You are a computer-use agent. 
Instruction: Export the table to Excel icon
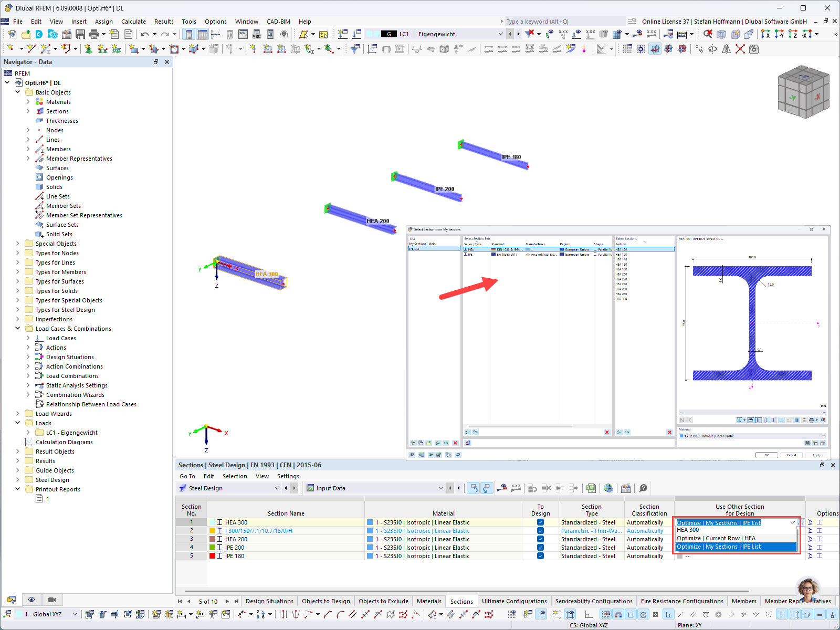pyautogui.click(x=591, y=488)
